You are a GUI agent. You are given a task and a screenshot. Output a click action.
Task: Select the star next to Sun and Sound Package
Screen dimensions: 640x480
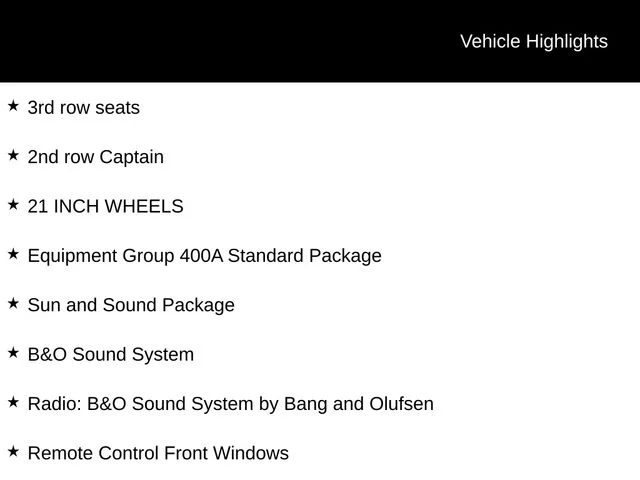13,303
